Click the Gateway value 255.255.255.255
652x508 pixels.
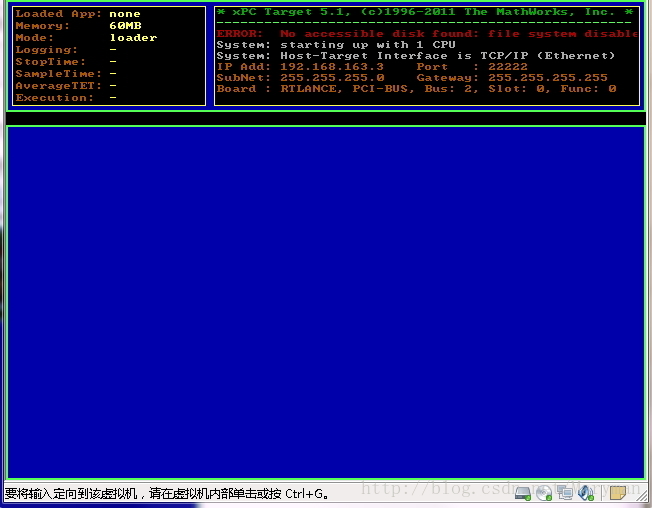pos(548,78)
